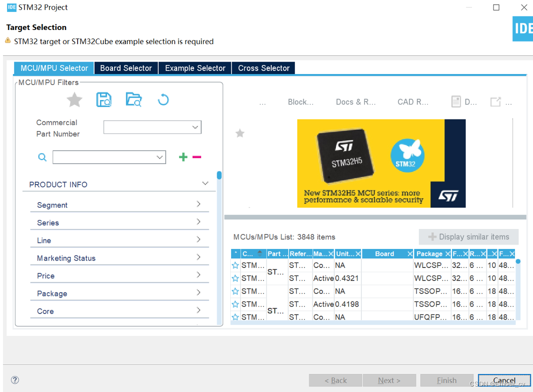Image resolution: width=533 pixels, height=392 pixels.
Task: Sort by the Package column header
Action: coord(429,253)
